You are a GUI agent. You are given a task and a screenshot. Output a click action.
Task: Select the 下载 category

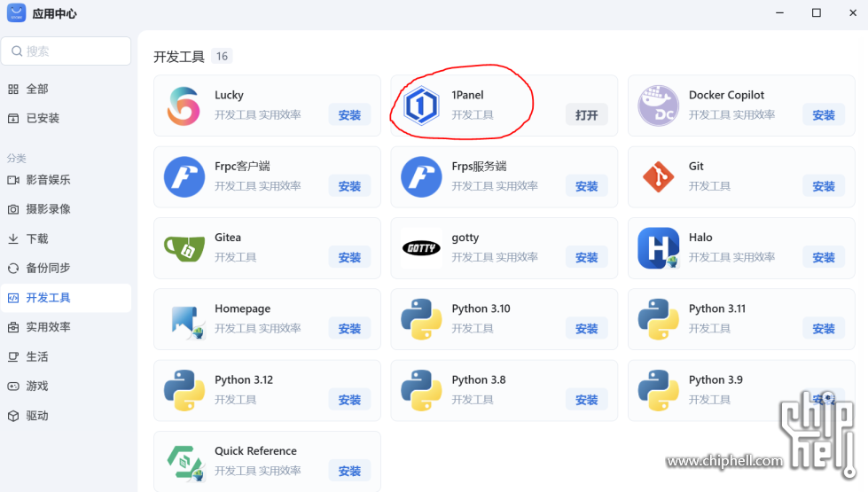[x=66, y=238]
